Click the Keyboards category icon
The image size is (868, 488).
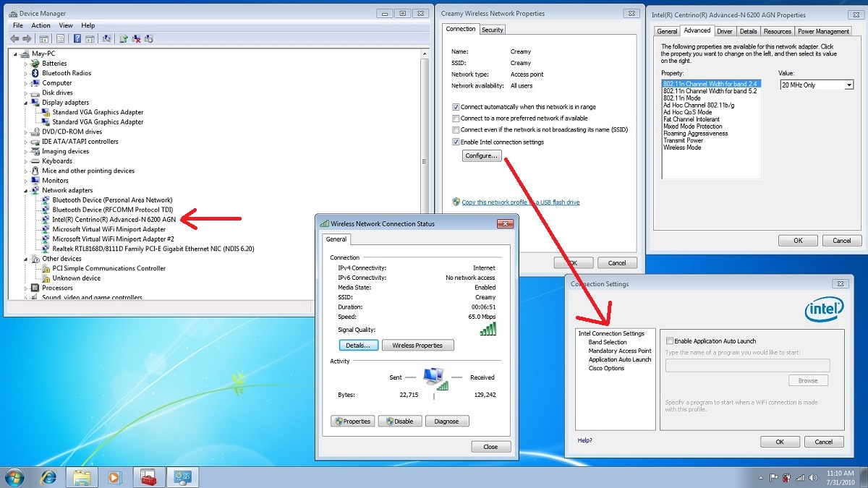click(36, 161)
